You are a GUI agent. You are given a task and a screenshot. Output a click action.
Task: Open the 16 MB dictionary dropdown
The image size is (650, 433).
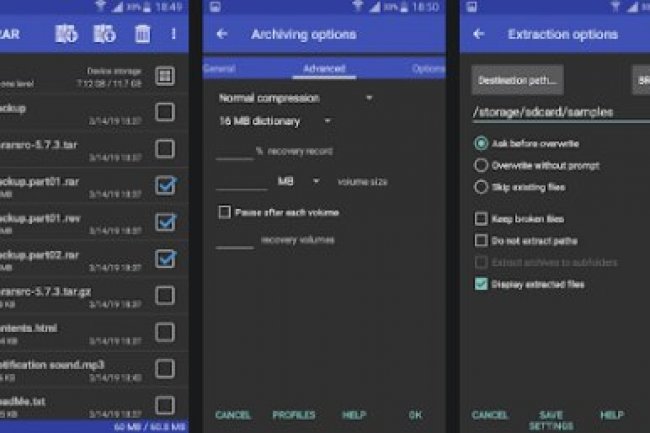tap(274, 121)
